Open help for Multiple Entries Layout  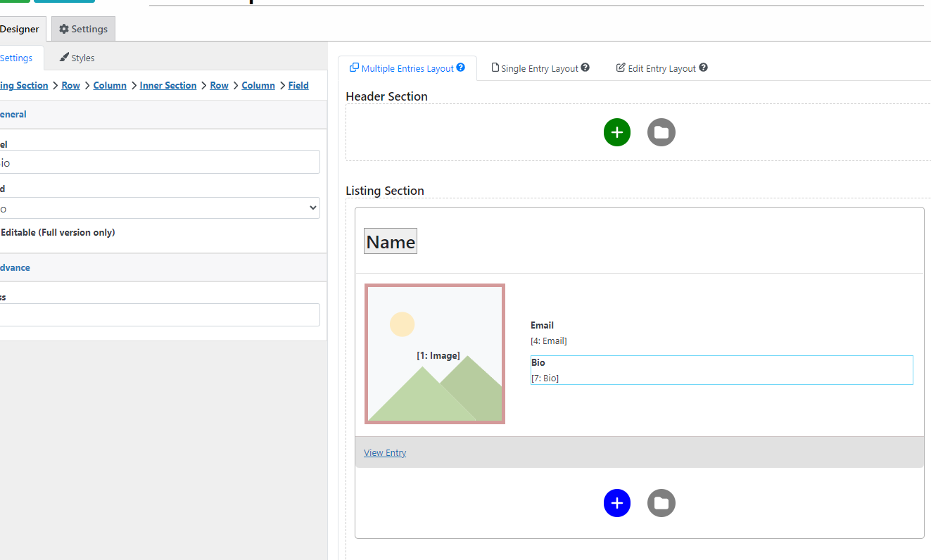click(461, 68)
